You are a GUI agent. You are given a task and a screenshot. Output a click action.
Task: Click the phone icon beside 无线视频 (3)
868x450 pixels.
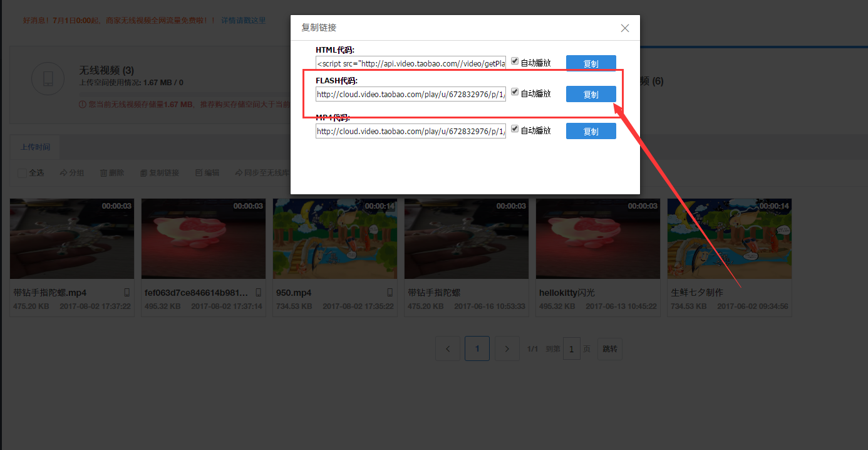click(48, 78)
